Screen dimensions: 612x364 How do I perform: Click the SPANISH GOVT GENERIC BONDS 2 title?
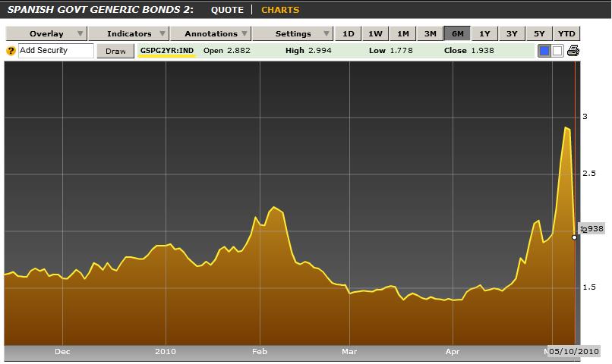pyautogui.click(x=100, y=10)
